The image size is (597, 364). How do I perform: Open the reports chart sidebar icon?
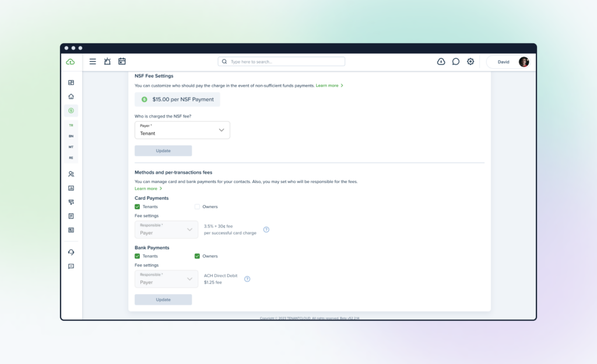[71, 188]
